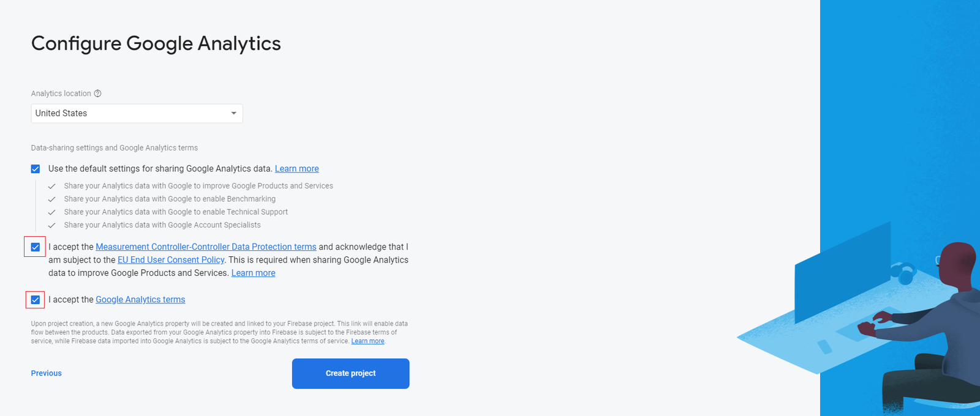Click checkmark next to enable Benchmarking
The height and width of the screenshot is (416, 980).
(52, 199)
